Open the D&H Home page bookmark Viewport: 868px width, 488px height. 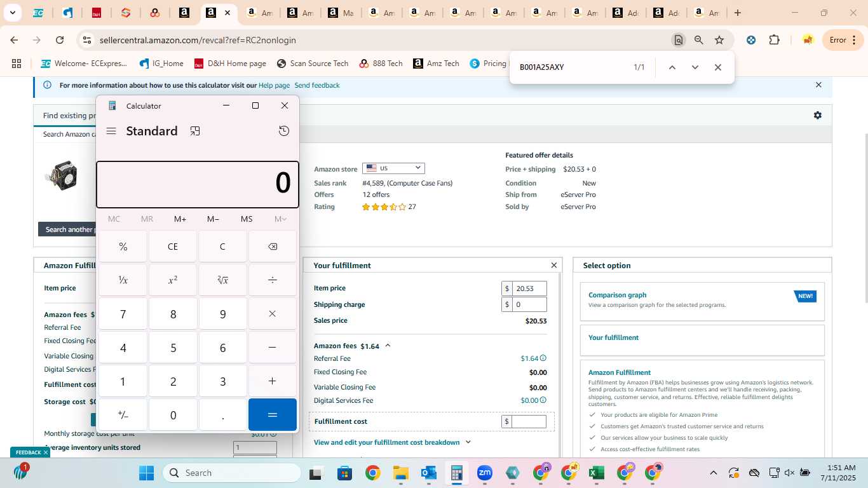point(230,64)
